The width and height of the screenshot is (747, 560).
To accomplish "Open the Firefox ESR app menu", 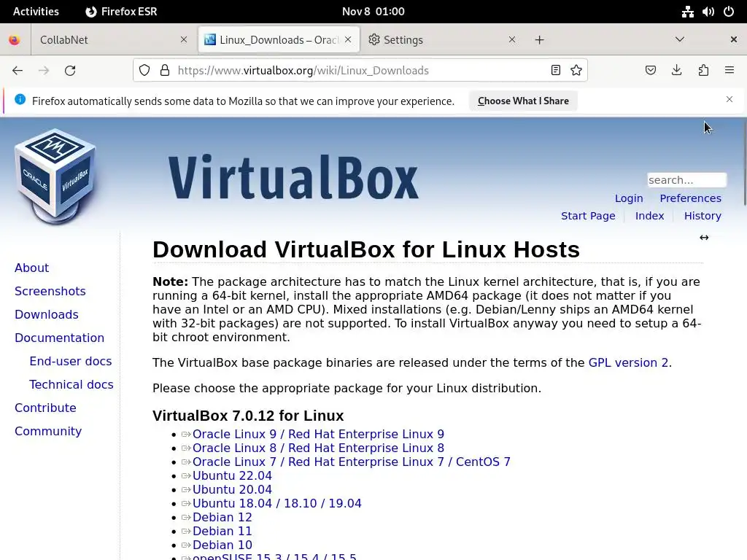I will coord(121,12).
